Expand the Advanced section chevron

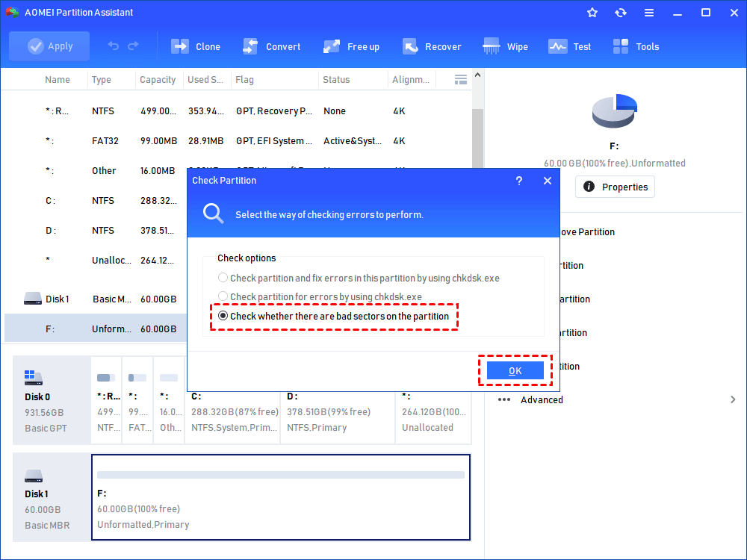[x=734, y=399]
